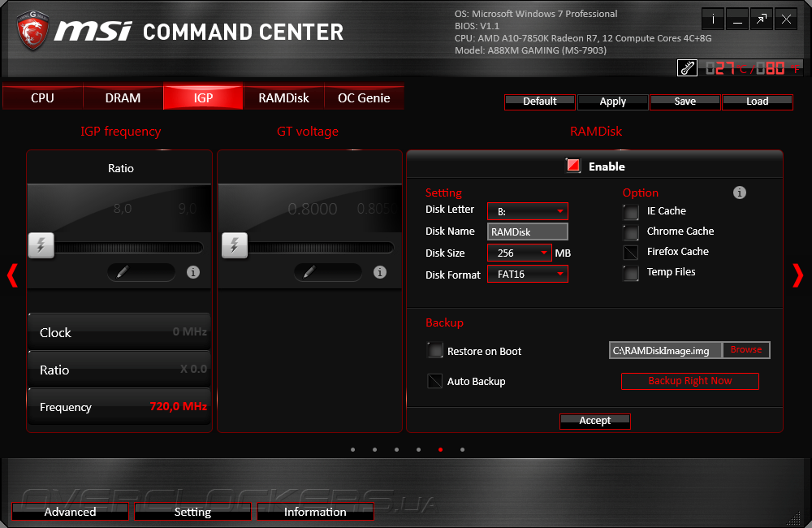Click the active red page indicator dot

tap(440, 450)
